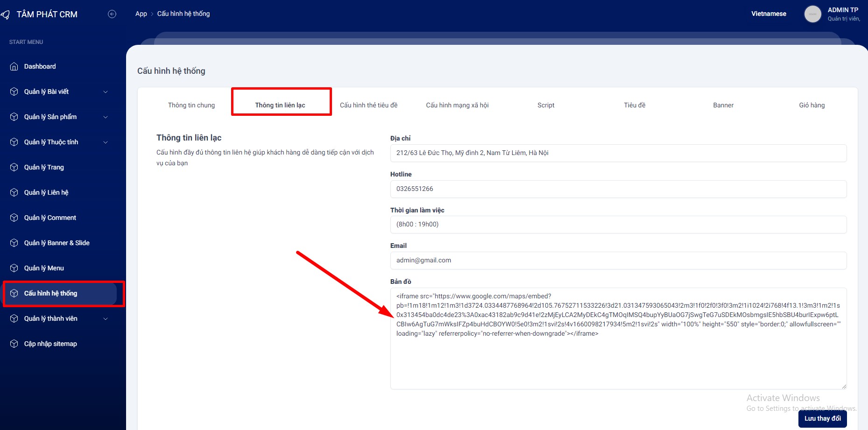This screenshot has width=868, height=430.
Task: Switch to the Thông tin chung tab
Action: 191,106
